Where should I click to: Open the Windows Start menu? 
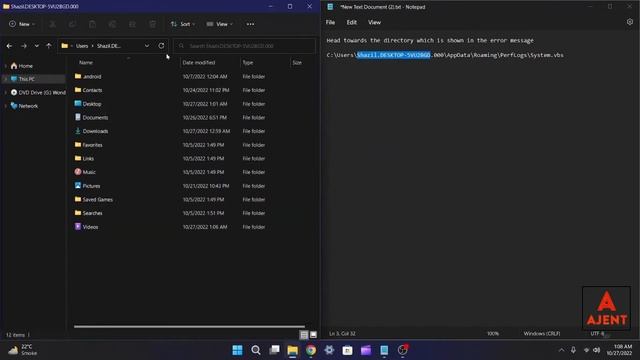pos(237,350)
